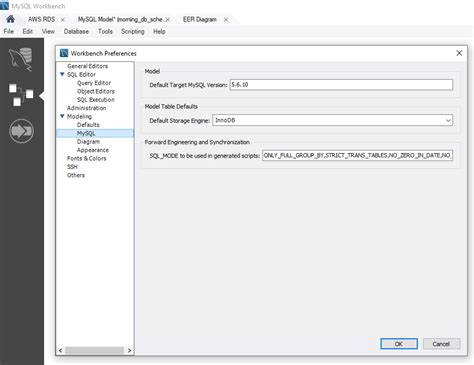Open Models view in sidebar
This screenshot has height=365, width=474.
(x=21, y=95)
